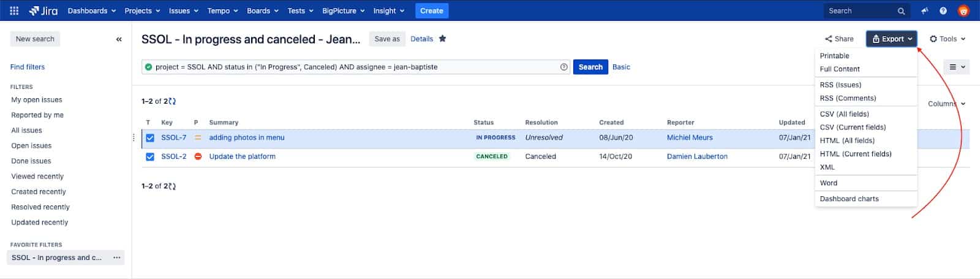Expand the BigPicture menu

point(344,11)
